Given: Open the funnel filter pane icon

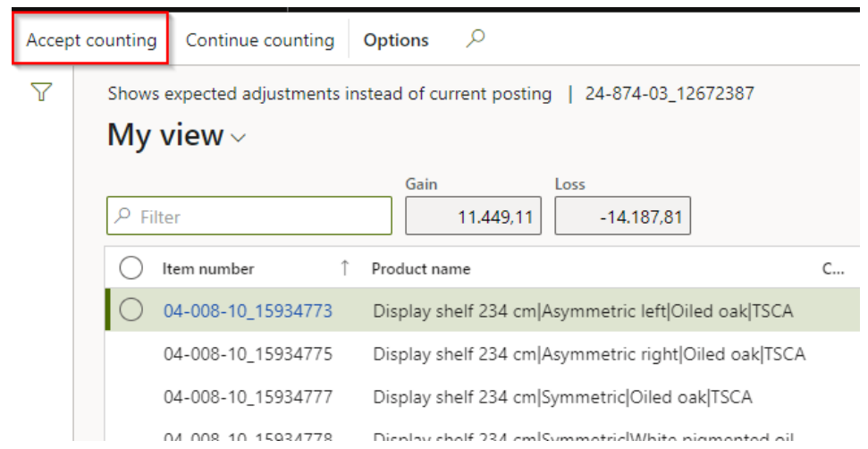Looking at the screenshot, I should click(41, 92).
